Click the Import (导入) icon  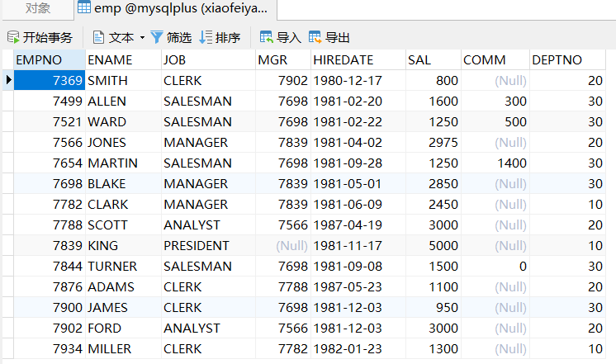click(267, 38)
